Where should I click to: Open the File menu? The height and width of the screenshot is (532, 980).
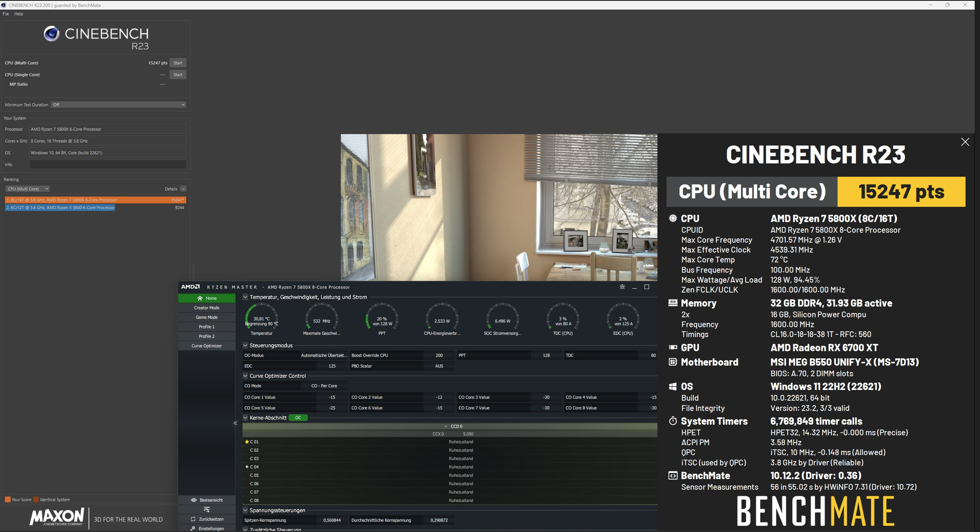[6, 14]
